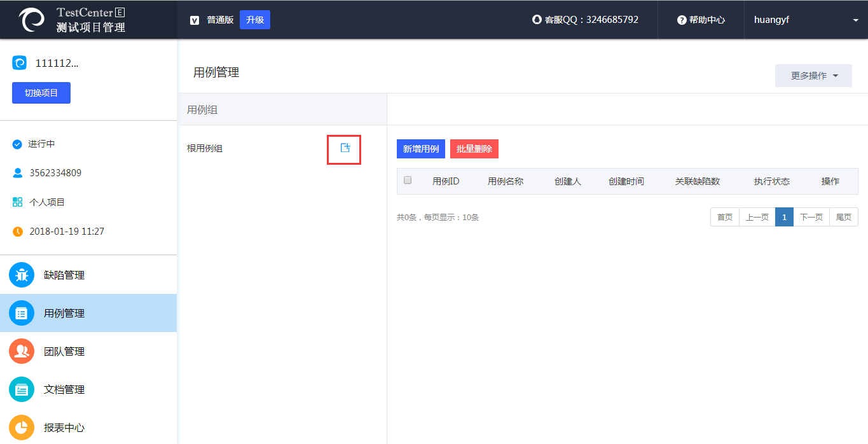868x444 pixels.
Task: Select 根用例组 in the case group tree
Action: pos(205,149)
